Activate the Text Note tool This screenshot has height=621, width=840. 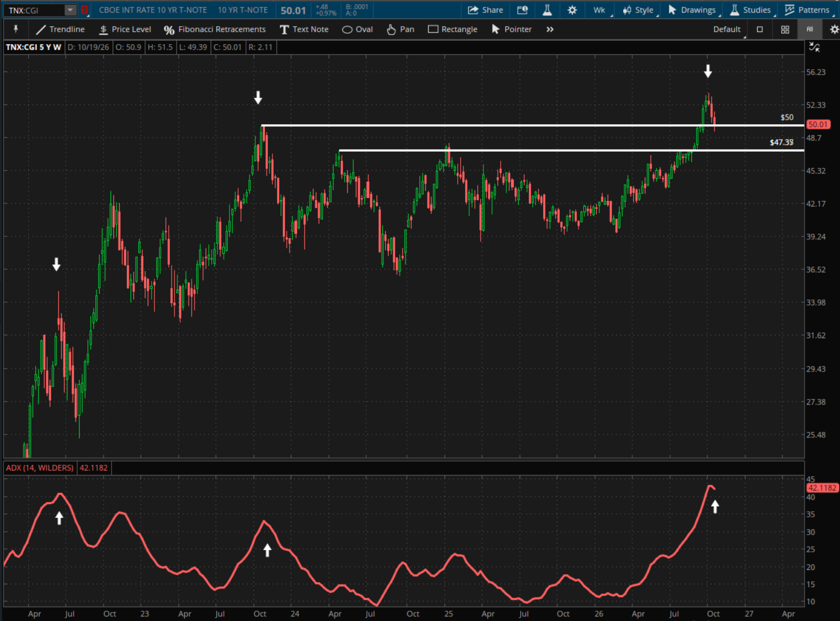pos(304,29)
